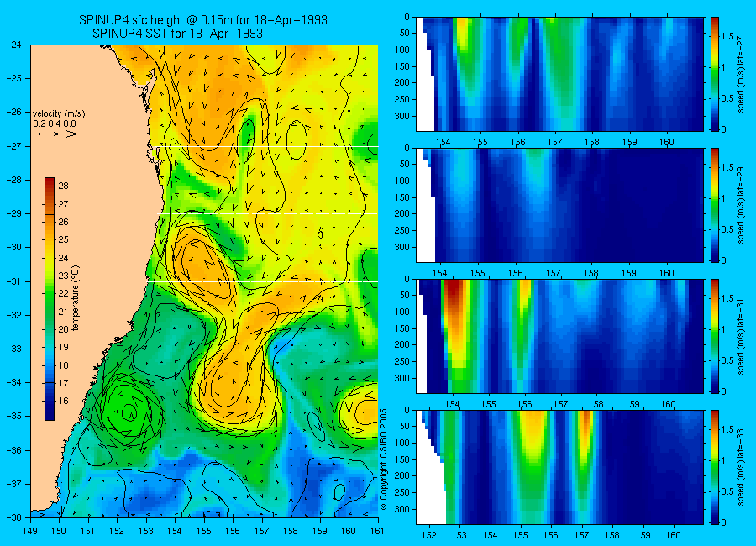This screenshot has width=756, height=546.
Task: Click the 149 longitude label on the map axis
Action: tap(30, 531)
